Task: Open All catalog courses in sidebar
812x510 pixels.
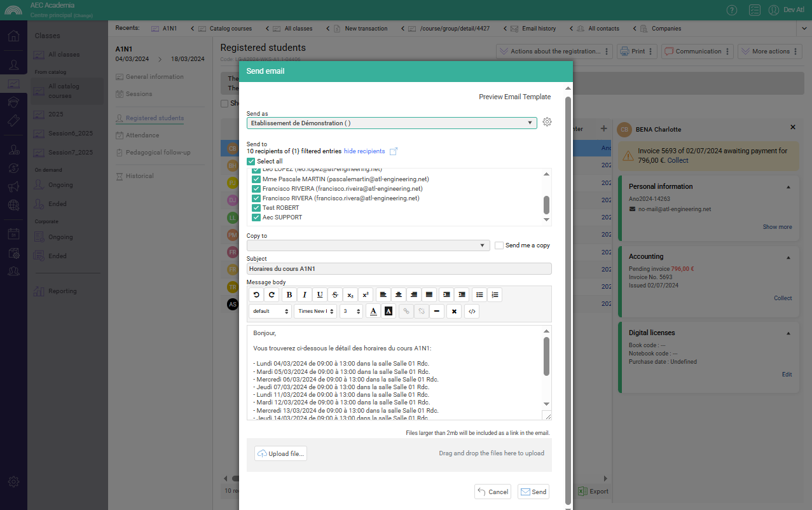Action: coord(64,91)
